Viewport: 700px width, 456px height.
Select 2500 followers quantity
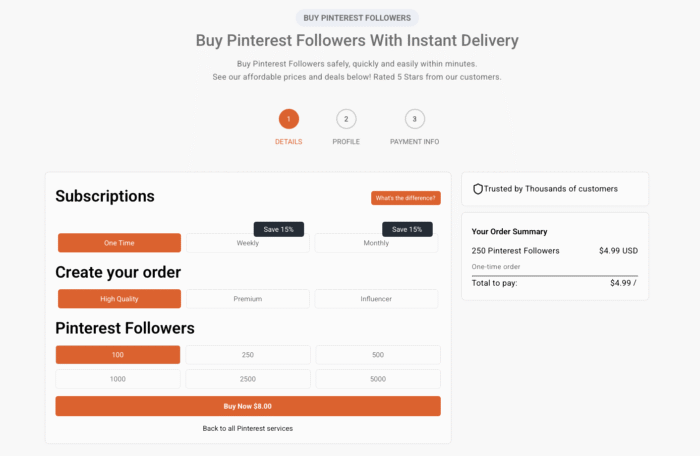click(x=248, y=379)
